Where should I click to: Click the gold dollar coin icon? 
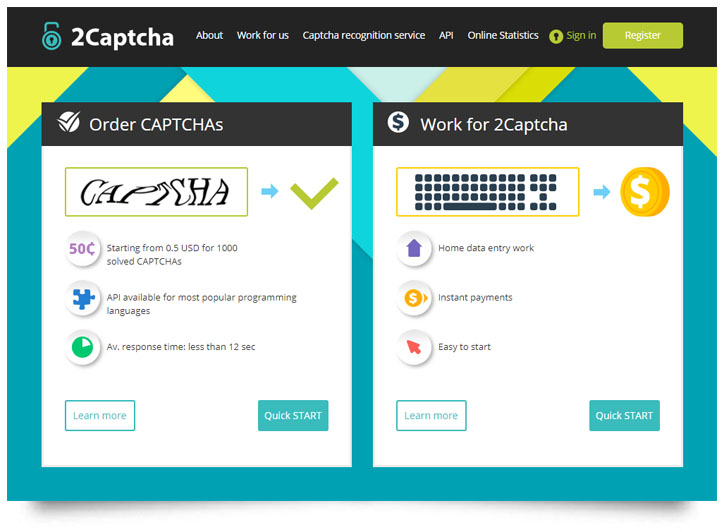tap(645, 192)
